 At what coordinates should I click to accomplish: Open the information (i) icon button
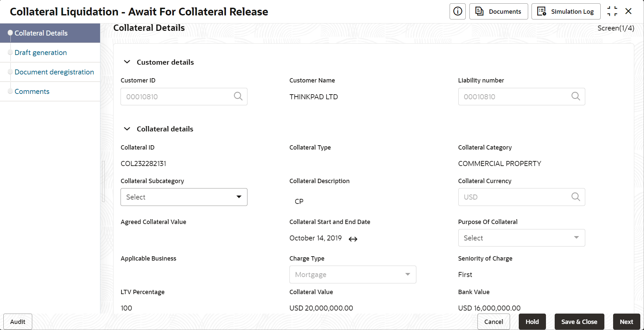[x=457, y=11]
